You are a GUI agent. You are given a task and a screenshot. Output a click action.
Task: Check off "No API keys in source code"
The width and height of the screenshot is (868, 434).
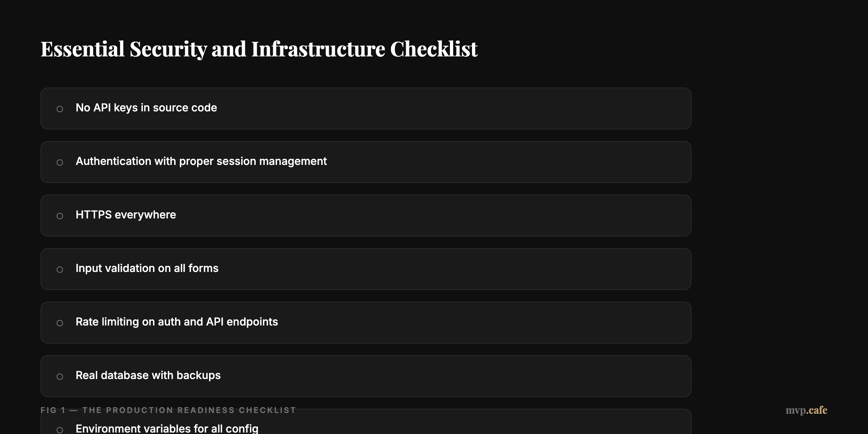coord(60,109)
